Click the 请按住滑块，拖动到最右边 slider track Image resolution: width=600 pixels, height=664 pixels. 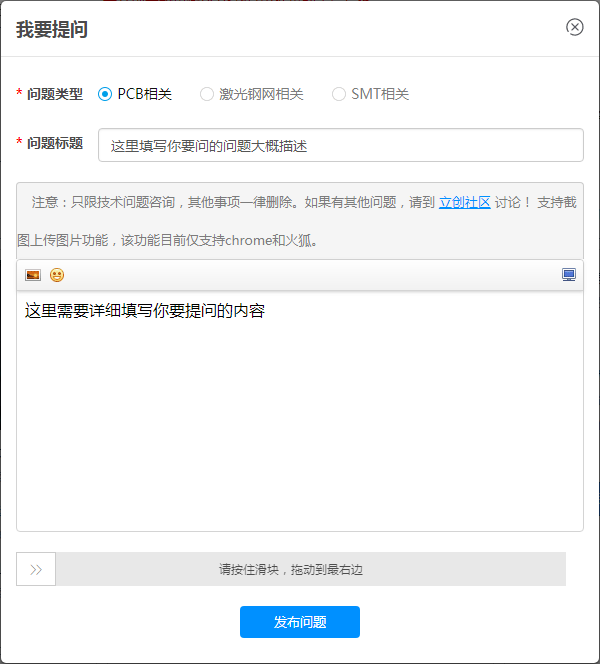click(291, 569)
